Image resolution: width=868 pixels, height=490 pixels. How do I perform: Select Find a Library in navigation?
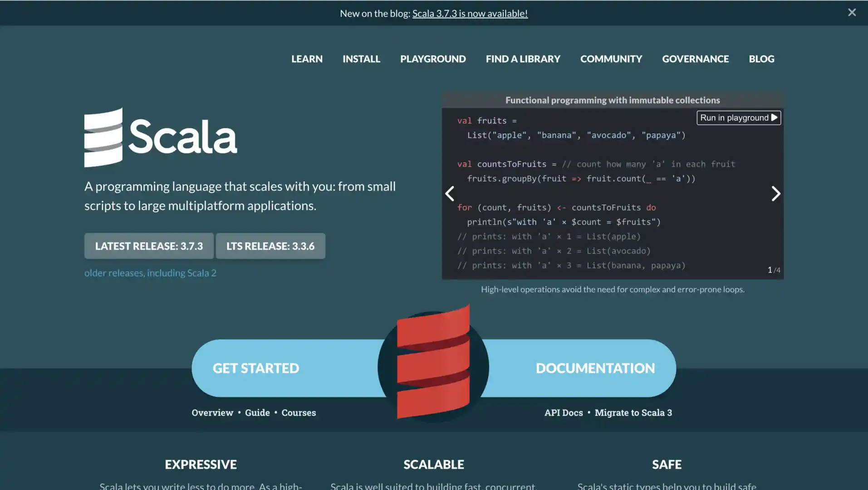pyautogui.click(x=523, y=59)
